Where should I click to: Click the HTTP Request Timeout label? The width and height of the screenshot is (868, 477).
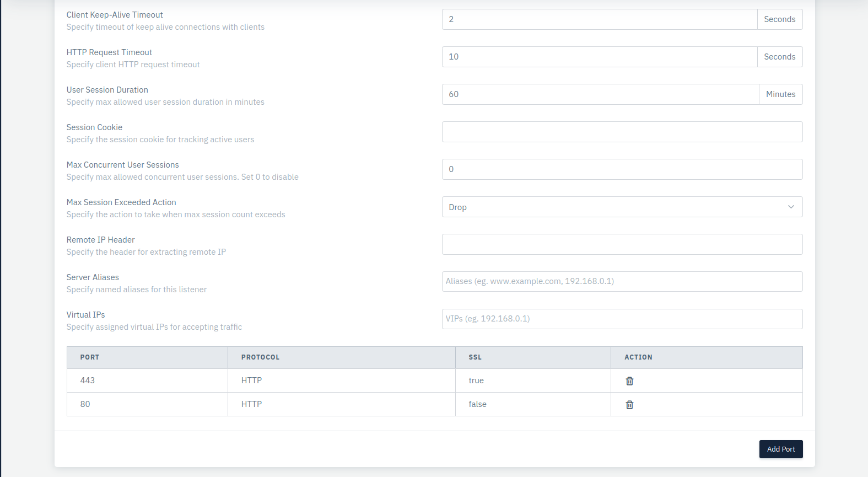point(109,52)
